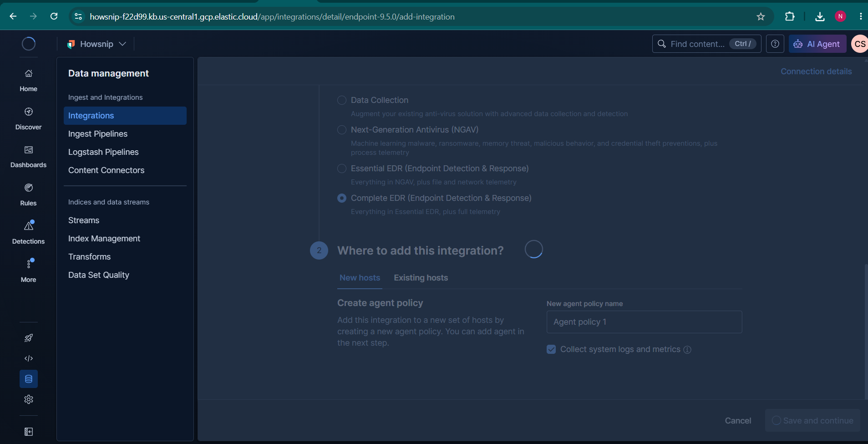This screenshot has height=444, width=868.
Task: Open Dashboards from the sidebar
Action: point(28,156)
